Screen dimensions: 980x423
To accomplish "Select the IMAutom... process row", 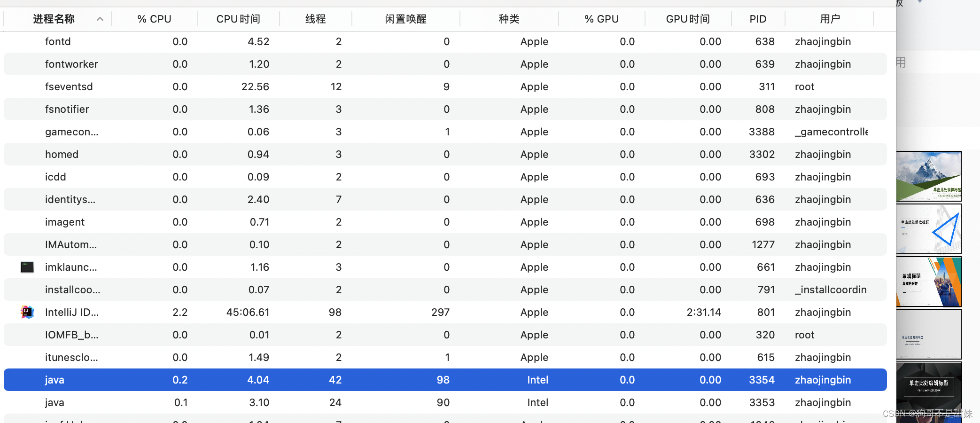I will (x=445, y=244).
